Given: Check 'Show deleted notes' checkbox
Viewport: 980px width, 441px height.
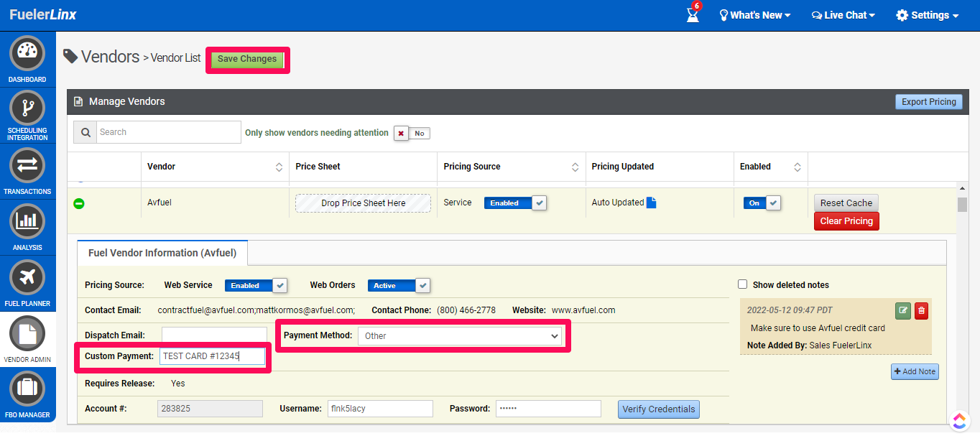Looking at the screenshot, I should [743, 284].
